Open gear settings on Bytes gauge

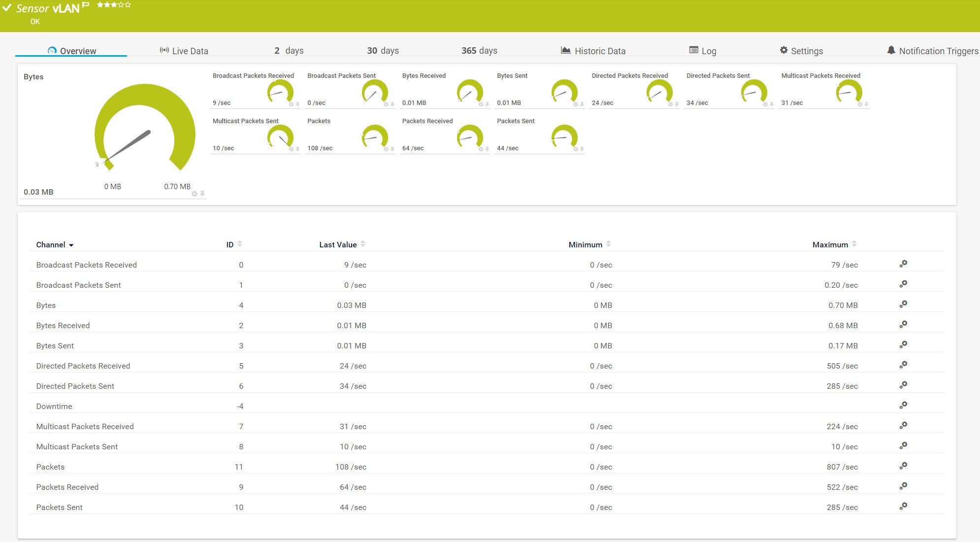[195, 194]
